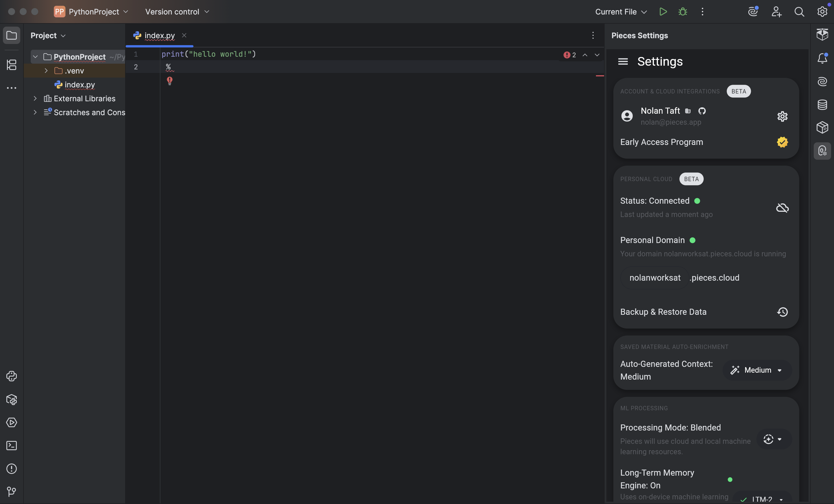Open Search Everywhere magnifier
The image size is (834, 504).
point(799,12)
